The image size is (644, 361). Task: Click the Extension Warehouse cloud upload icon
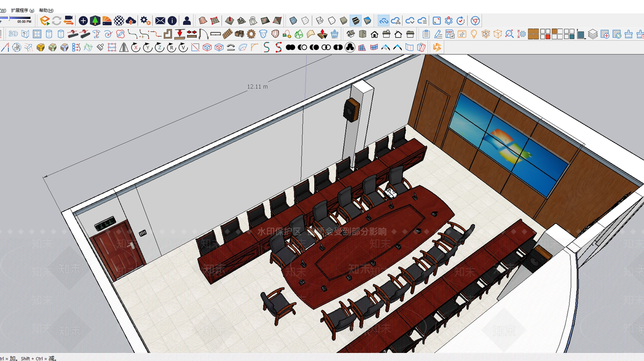coord(131,21)
